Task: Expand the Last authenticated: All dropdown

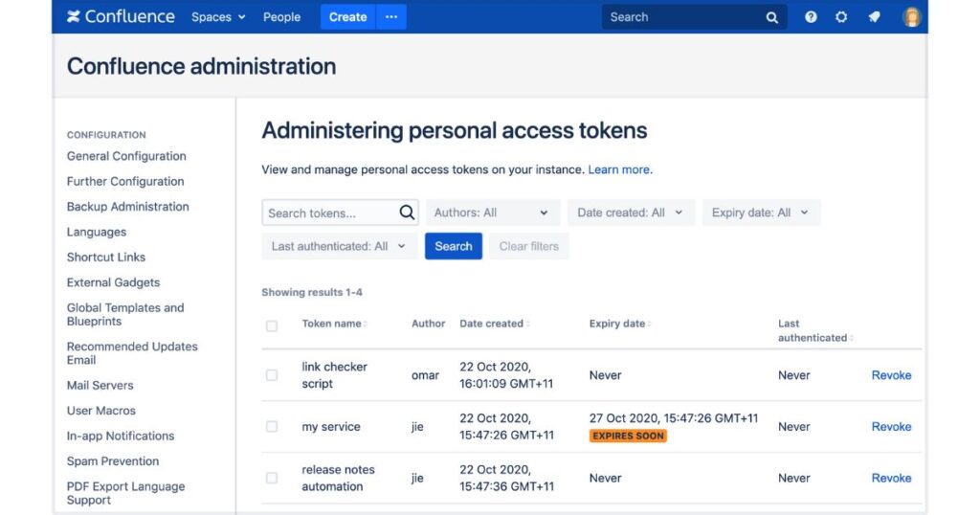Action: point(338,246)
